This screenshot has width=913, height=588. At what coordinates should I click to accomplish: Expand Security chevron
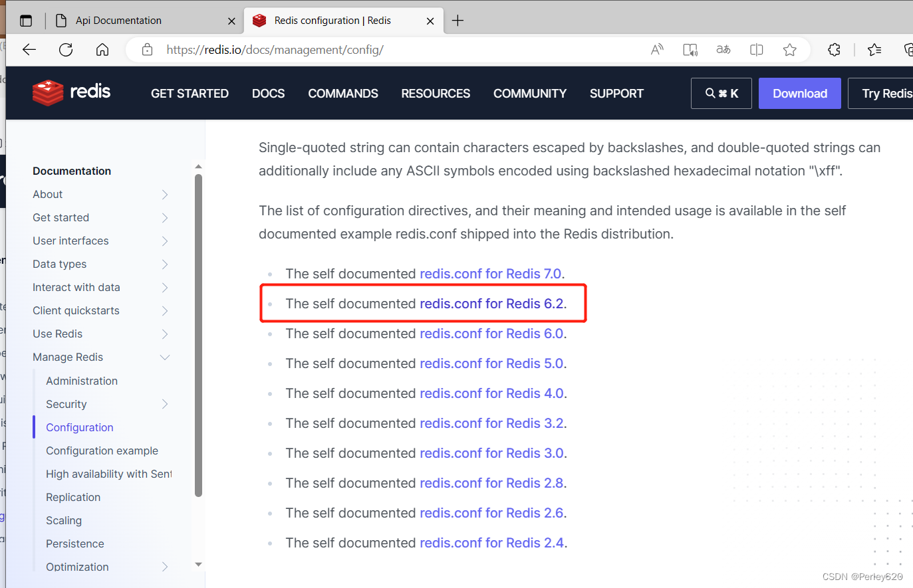coord(165,404)
